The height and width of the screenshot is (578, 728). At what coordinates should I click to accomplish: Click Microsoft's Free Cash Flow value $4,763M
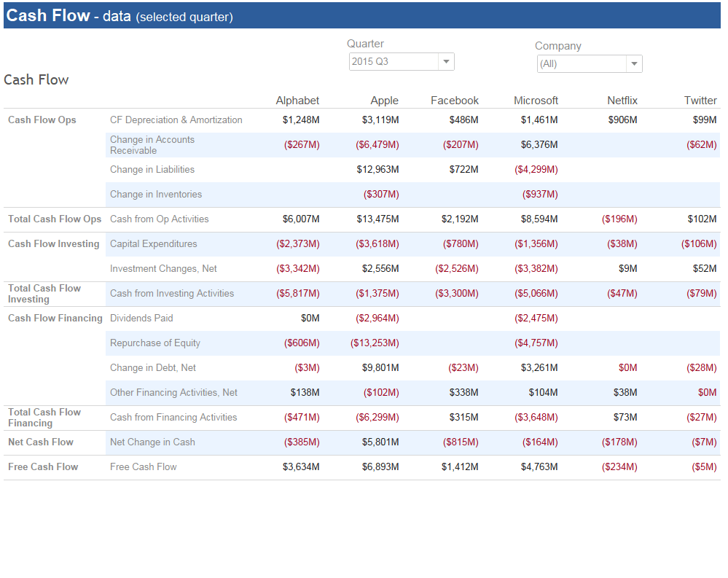pyautogui.click(x=539, y=467)
